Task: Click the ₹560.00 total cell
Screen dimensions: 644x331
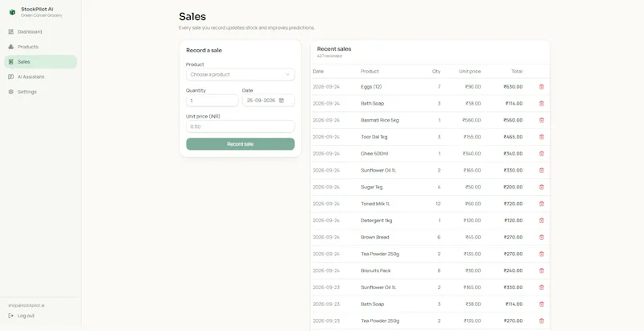Action: coord(513,120)
